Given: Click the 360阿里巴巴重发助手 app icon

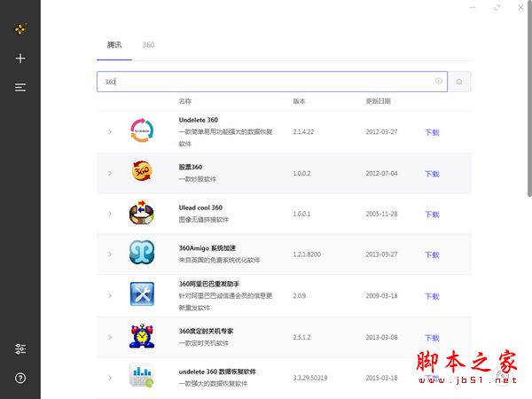Looking at the screenshot, I should click(142, 293).
